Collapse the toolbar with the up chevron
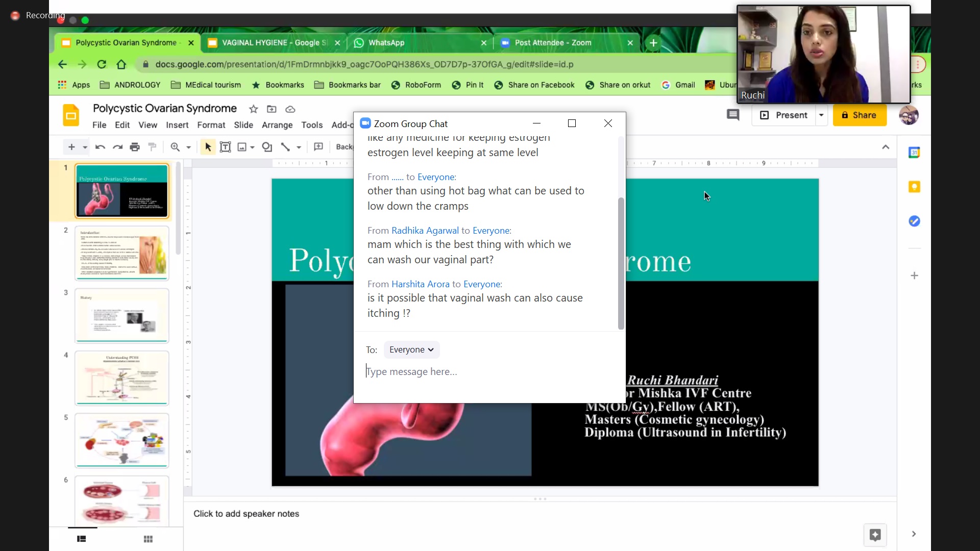Image resolution: width=980 pixels, height=551 pixels. [886, 147]
